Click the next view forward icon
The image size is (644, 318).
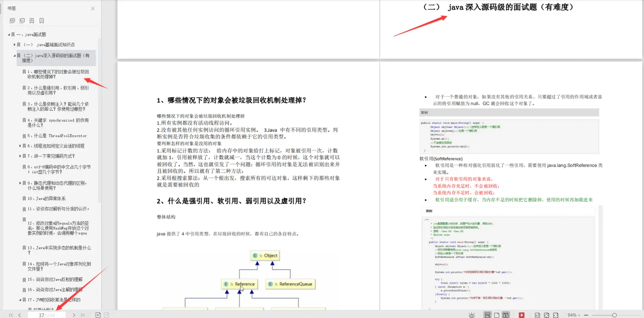[x=106, y=315]
